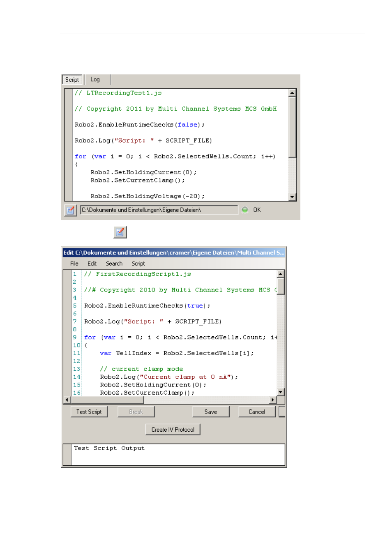Click the editor's vertical scrollbar down arrow
Viewport: 392px width, 555px height.
pyautogui.click(x=281, y=392)
